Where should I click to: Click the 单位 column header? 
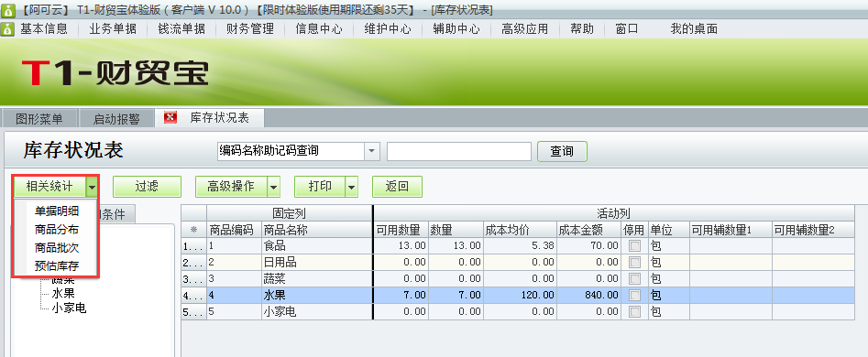point(669,230)
